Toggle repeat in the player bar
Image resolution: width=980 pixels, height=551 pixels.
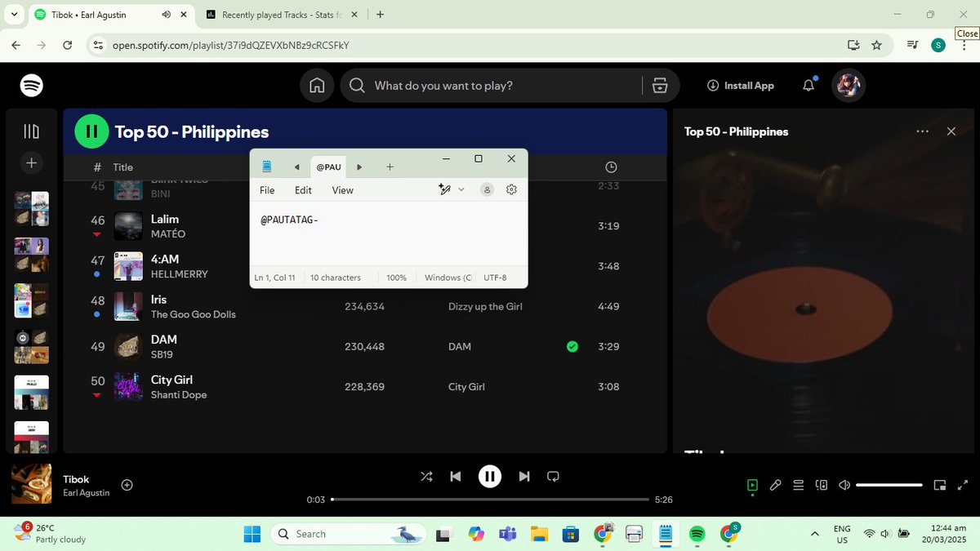click(553, 477)
